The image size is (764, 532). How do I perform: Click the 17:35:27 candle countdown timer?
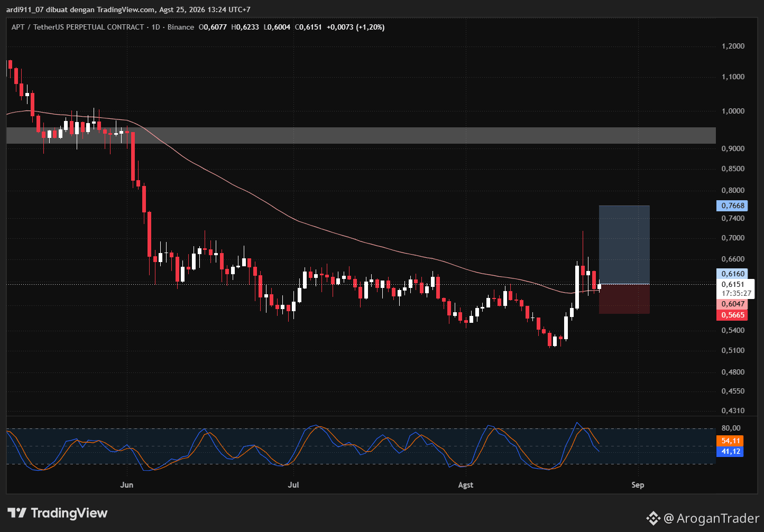(x=736, y=293)
